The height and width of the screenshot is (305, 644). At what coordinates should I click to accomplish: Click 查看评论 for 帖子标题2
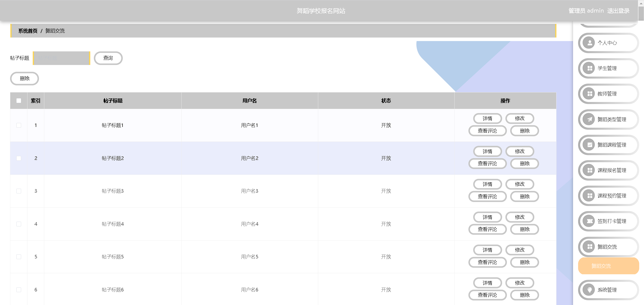pos(487,164)
